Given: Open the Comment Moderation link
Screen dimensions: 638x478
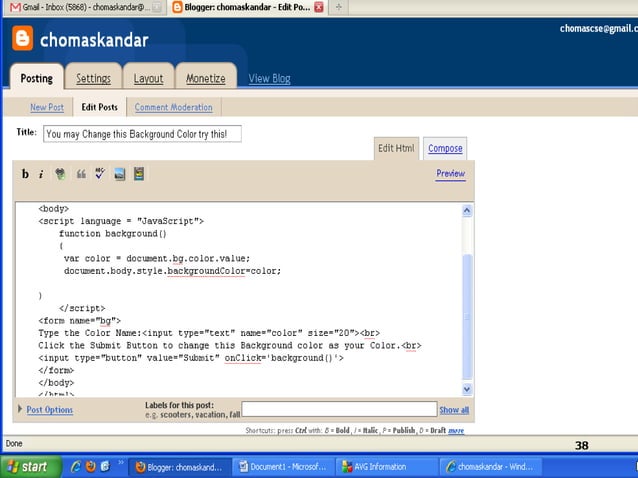Looking at the screenshot, I should click(173, 107).
